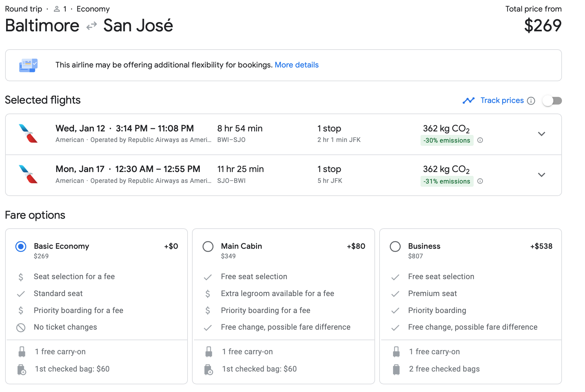Click the -30% emissions badge
585x392 pixels.
[447, 140]
